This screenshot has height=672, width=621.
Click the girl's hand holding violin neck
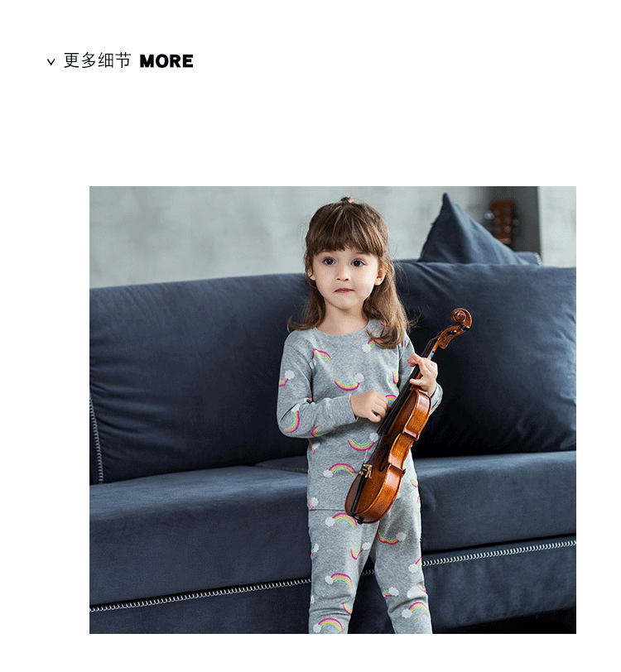tap(425, 373)
